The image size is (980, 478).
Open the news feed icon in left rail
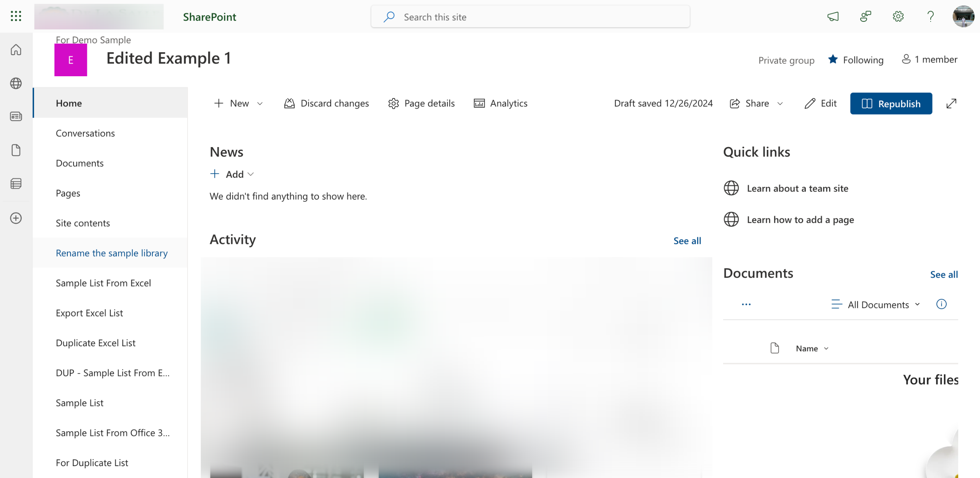click(x=16, y=116)
